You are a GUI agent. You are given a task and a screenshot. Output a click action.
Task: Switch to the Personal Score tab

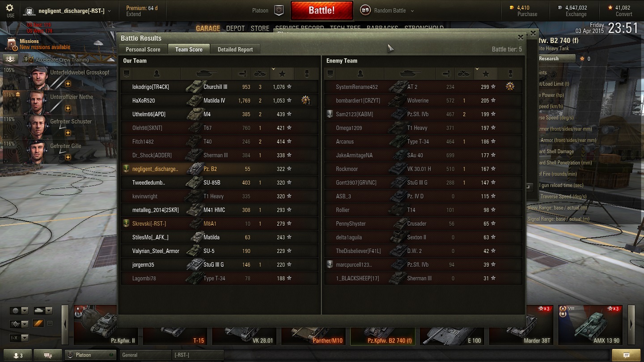143,50
